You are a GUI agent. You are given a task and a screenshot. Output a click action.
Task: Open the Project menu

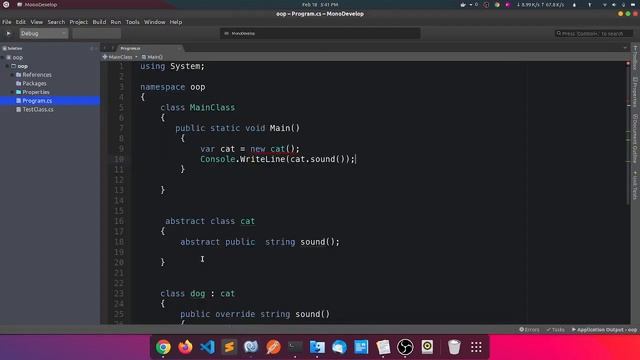coord(78,22)
